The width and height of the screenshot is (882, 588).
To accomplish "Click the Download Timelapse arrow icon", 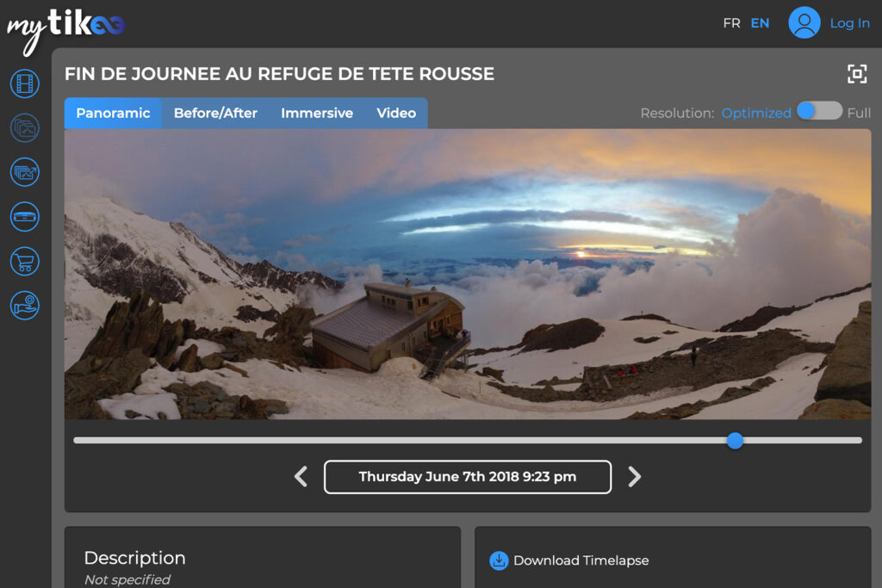I will pos(499,560).
